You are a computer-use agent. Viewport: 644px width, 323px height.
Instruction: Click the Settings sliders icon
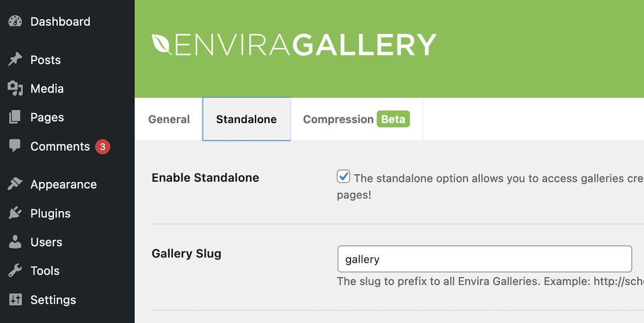pyautogui.click(x=16, y=300)
